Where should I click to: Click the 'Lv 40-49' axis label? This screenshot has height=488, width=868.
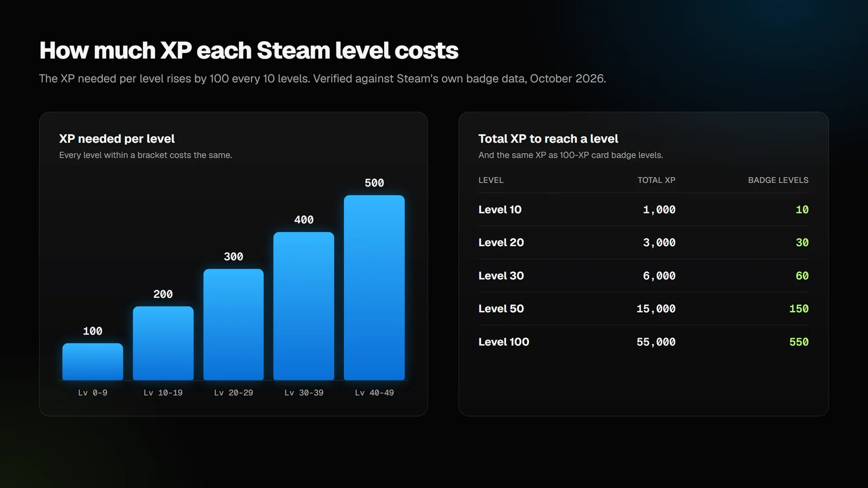(374, 393)
